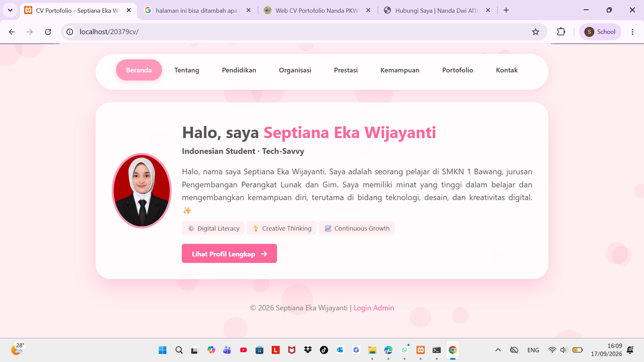Open taskbar Search

(x=179, y=350)
